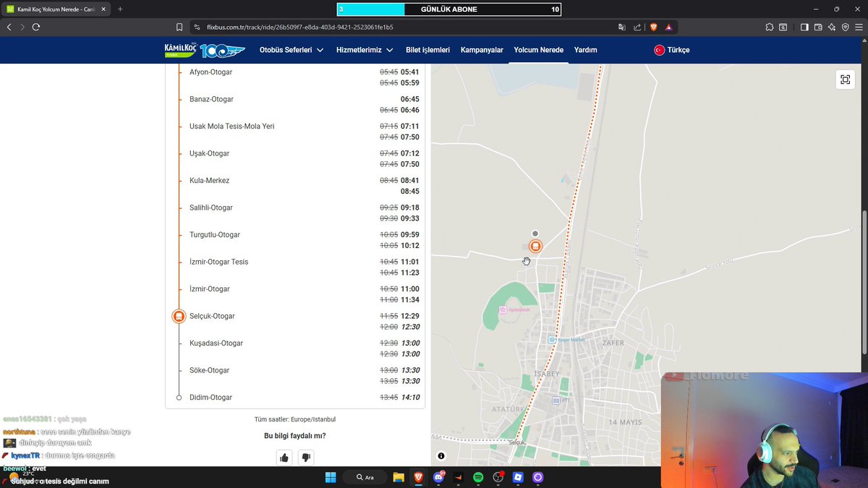
Task: Open the browser hamburger menu
Action: pos(859,27)
